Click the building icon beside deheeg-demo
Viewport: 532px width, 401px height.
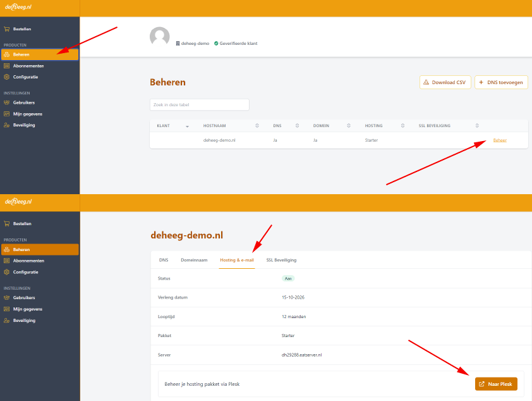coord(178,44)
